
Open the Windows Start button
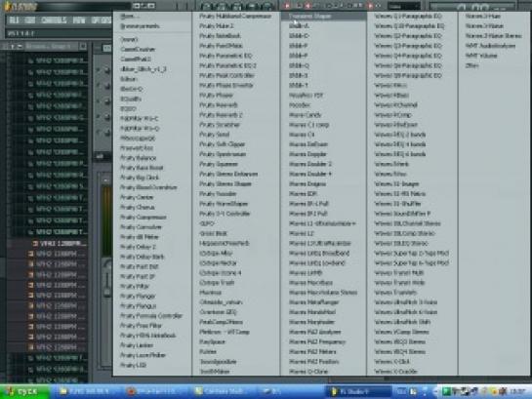(23, 392)
